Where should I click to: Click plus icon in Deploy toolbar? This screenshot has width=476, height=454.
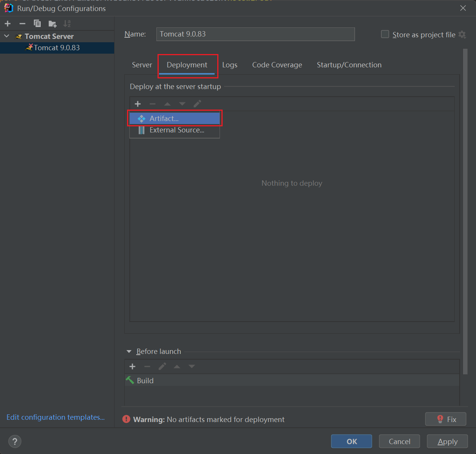pyautogui.click(x=138, y=104)
